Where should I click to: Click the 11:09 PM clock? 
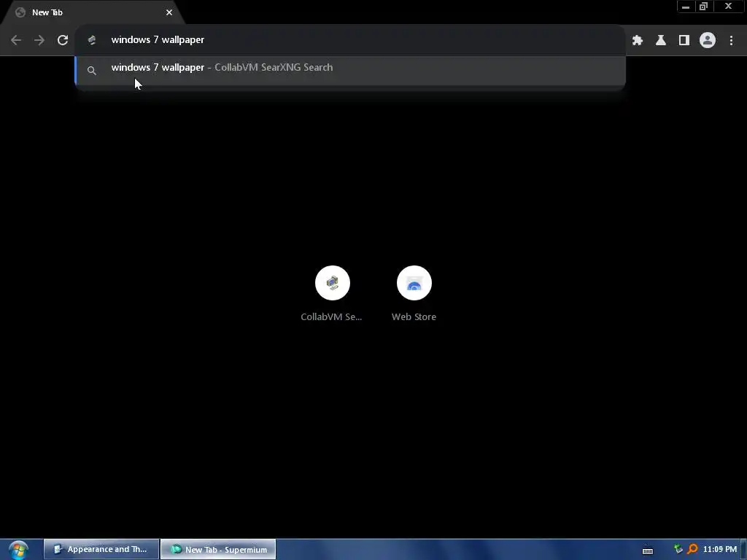point(720,550)
